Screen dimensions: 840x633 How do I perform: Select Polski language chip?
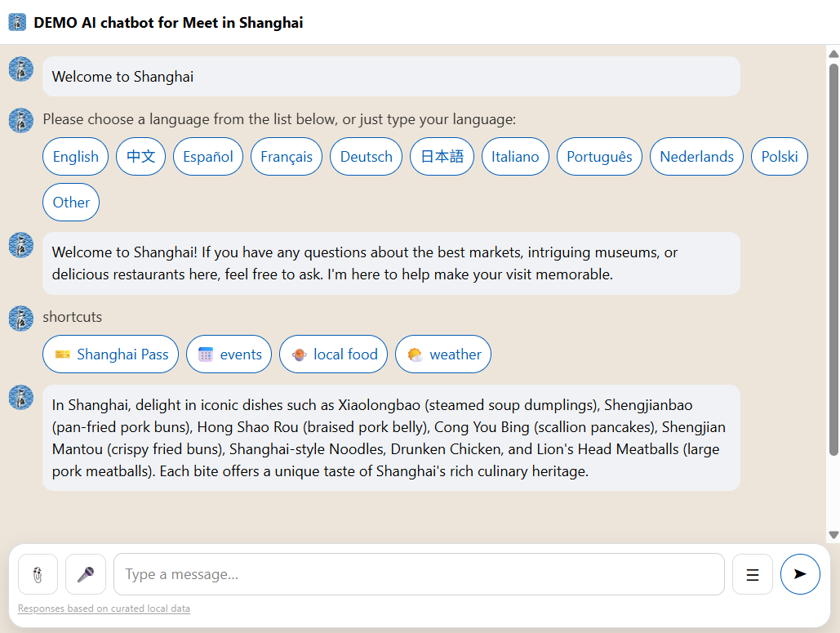[x=780, y=157]
